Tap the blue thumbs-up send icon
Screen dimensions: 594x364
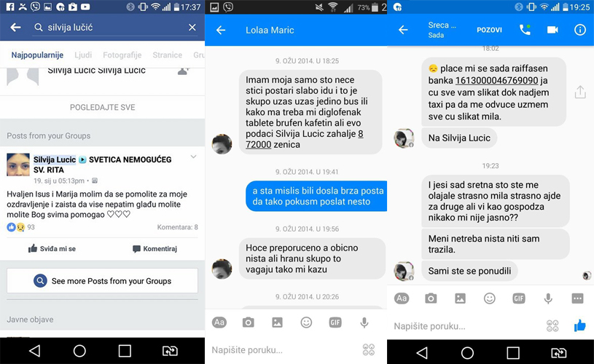[x=579, y=325]
